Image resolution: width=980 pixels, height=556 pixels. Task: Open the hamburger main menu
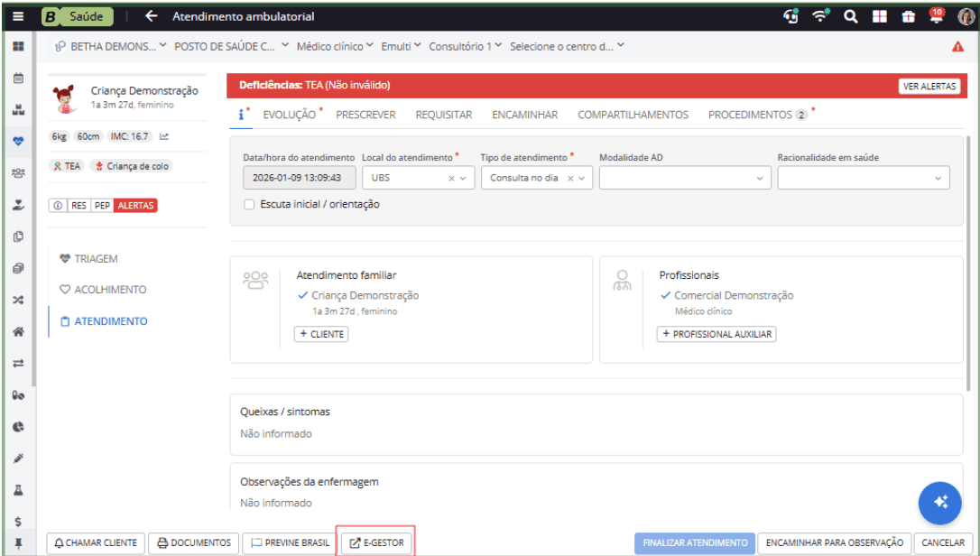click(18, 16)
